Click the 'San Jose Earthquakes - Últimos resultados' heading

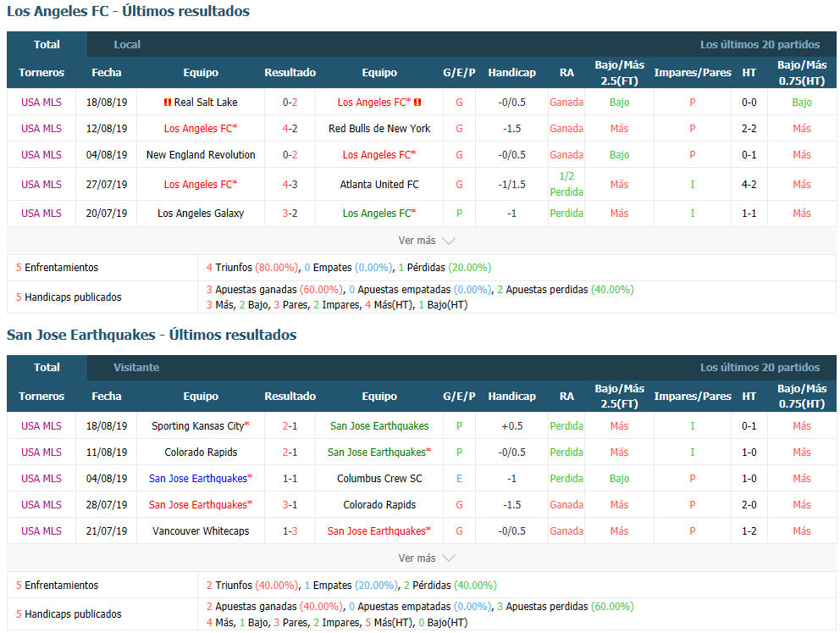152,335
